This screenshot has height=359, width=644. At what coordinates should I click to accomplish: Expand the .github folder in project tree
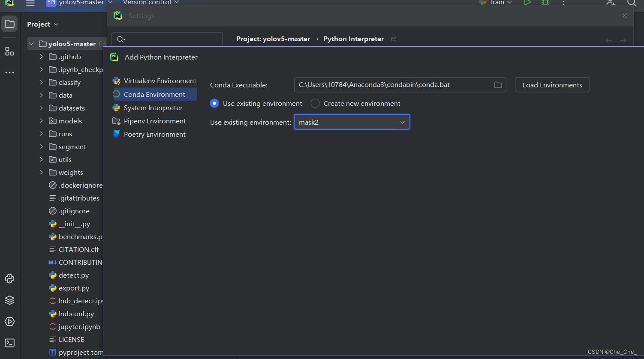point(42,57)
